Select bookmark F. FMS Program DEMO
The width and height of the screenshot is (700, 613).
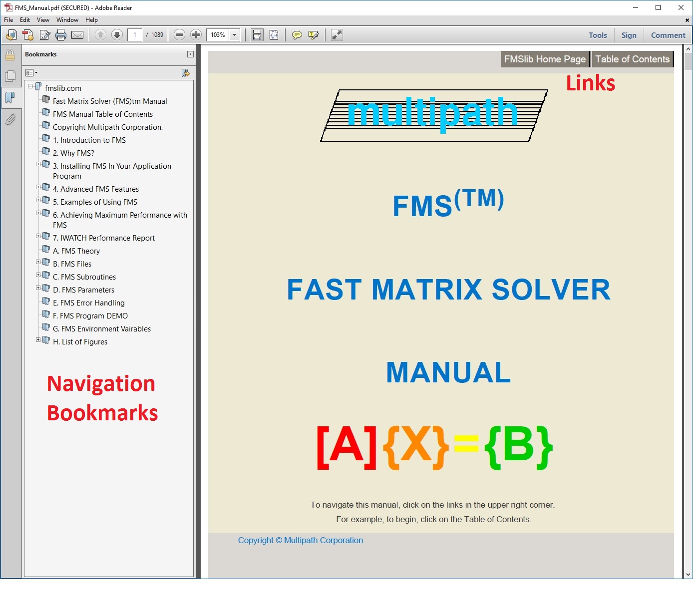click(90, 316)
